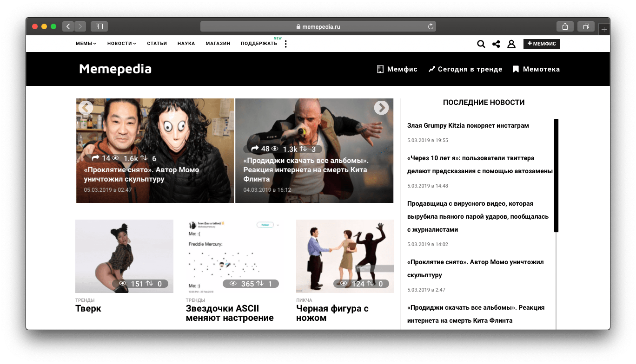This screenshot has height=364, width=636.
Task: Open the user profile icon
Action: point(511,44)
